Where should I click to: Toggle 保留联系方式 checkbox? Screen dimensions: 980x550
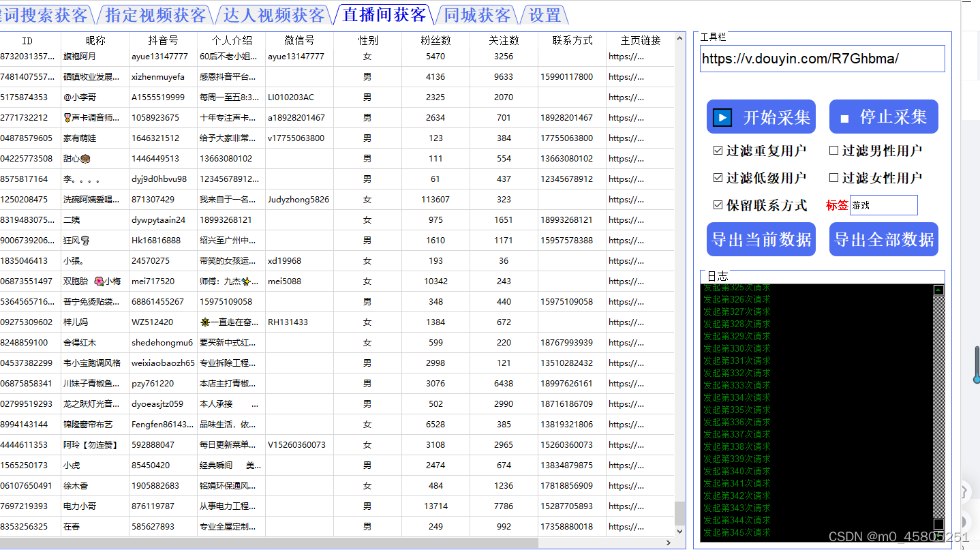pyautogui.click(x=718, y=205)
